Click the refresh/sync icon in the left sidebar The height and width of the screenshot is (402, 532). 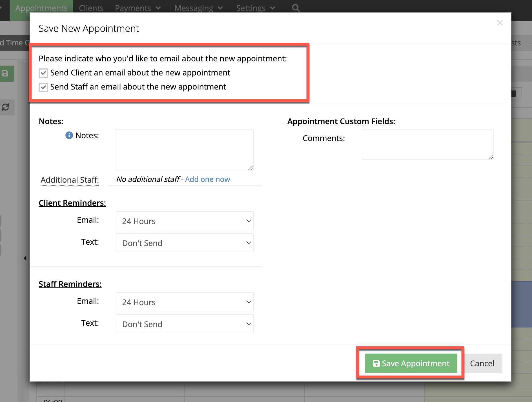click(6, 107)
